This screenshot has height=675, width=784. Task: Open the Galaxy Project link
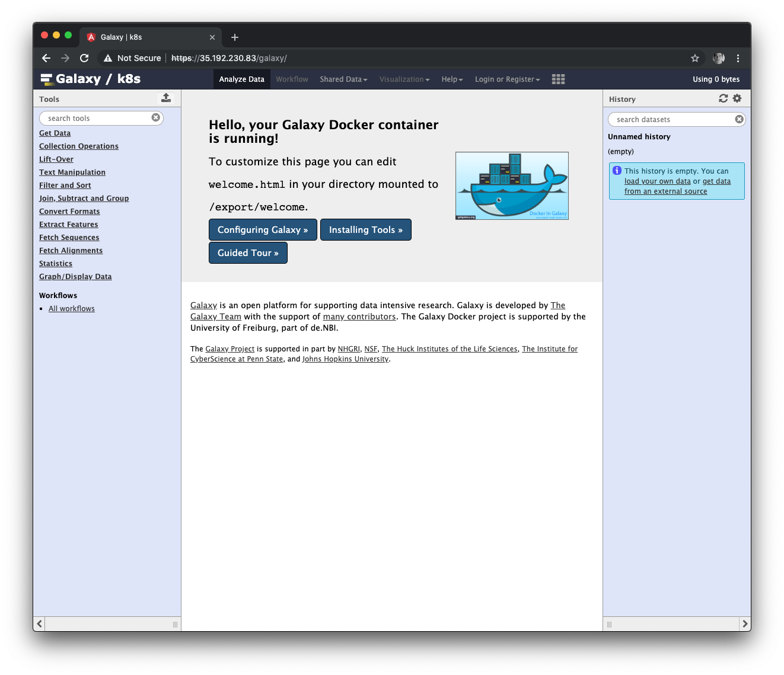coord(230,349)
